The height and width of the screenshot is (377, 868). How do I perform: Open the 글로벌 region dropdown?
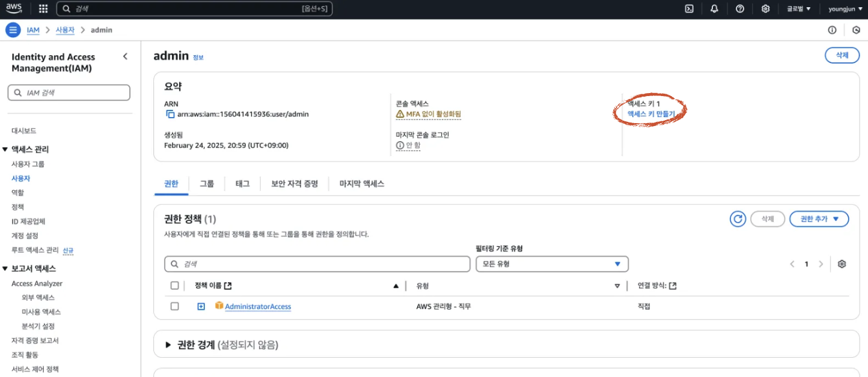coord(799,9)
